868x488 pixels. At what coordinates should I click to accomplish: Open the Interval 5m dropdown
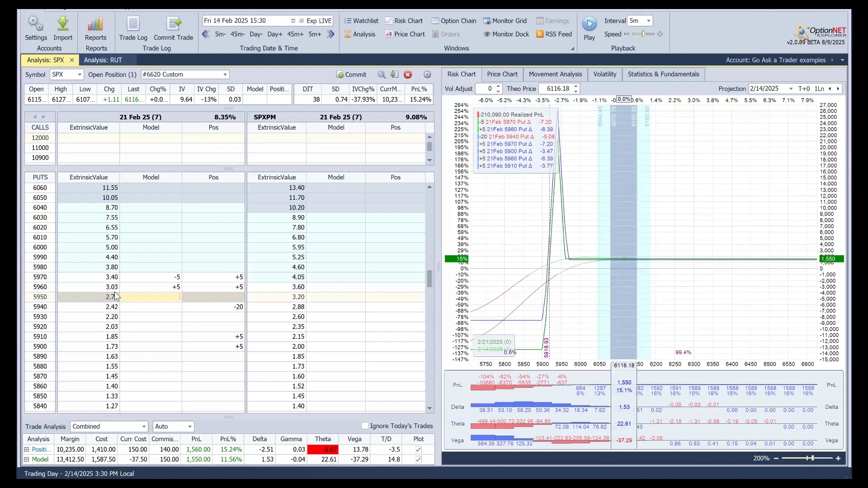tap(649, 21)
